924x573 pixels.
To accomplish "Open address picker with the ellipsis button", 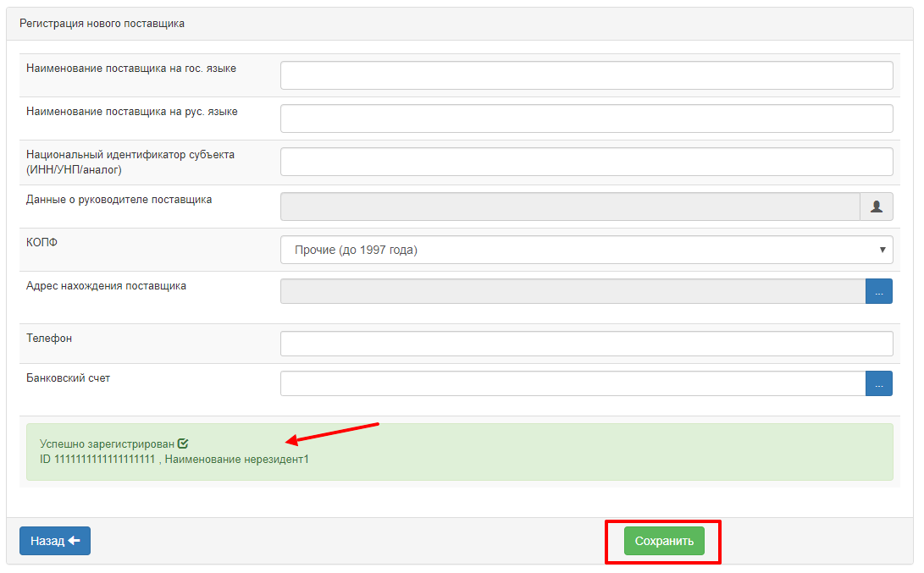I will coord(878,291).
